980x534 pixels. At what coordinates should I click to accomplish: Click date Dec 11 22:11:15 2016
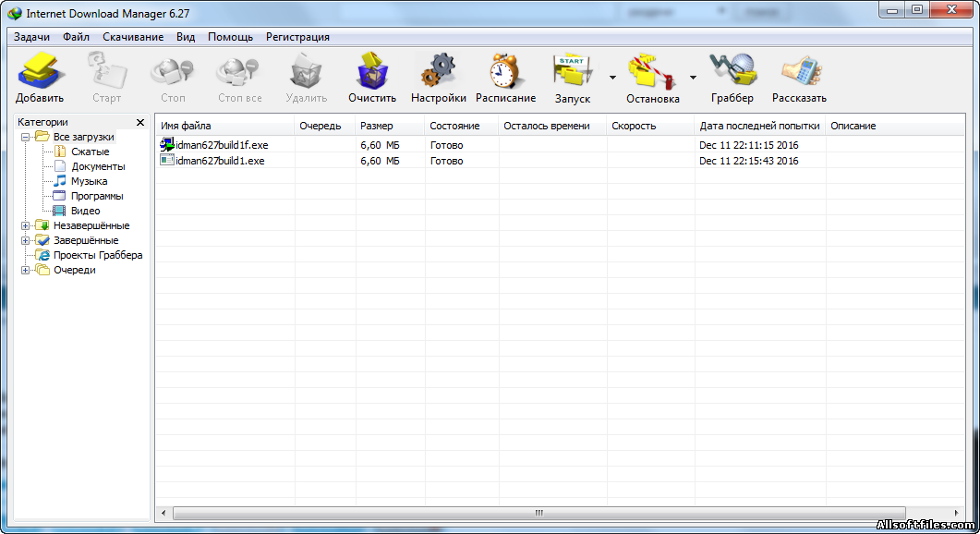(x=749, y=145)
